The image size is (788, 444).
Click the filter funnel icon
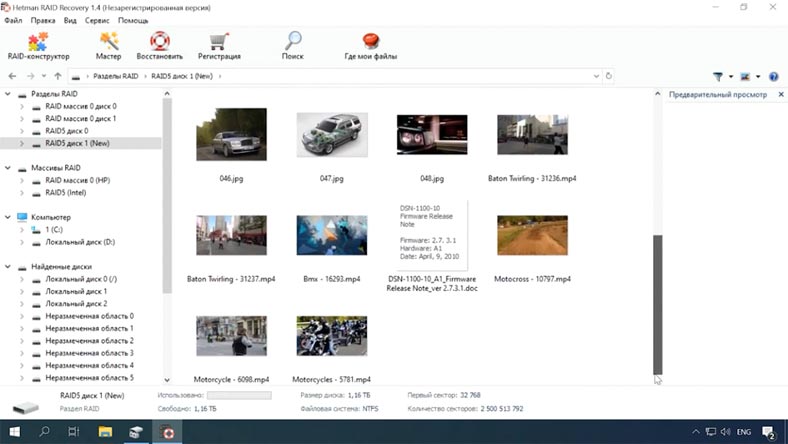718,76
